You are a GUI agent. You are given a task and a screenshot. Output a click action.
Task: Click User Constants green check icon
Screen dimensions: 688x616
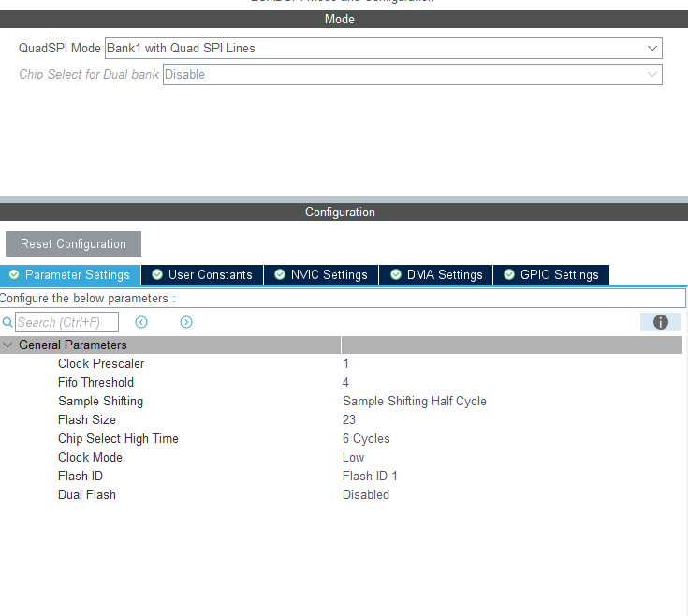pyautogui.click(x=157, y=274)
